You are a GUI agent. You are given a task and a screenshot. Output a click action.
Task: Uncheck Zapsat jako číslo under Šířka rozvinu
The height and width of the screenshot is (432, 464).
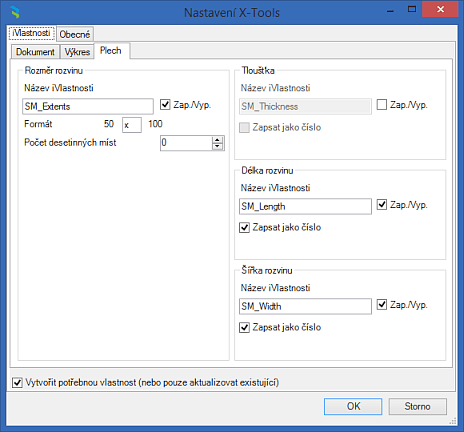[244, 327]
